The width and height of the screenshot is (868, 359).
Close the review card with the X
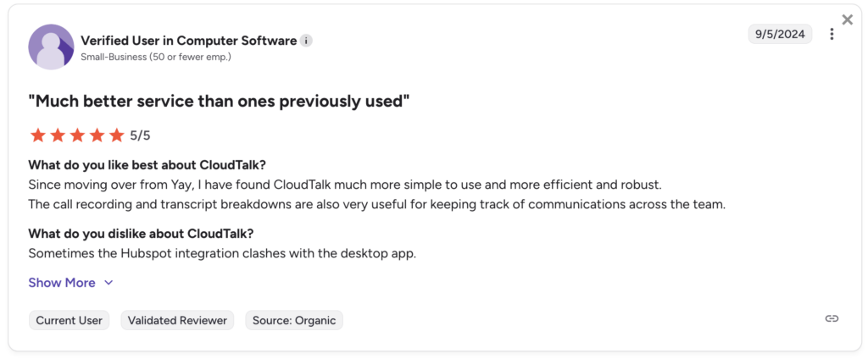pyautogui.click(x=847, y=19)
